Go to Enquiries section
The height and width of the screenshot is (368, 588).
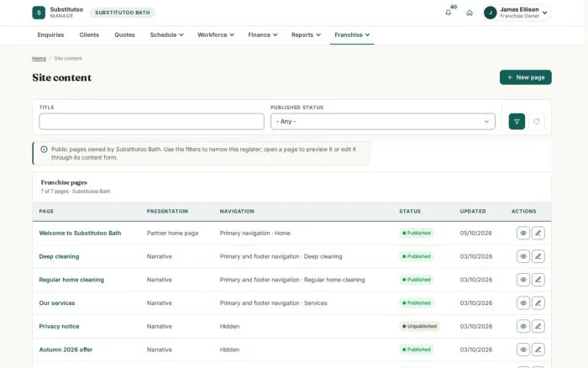(x=50, y=35)
